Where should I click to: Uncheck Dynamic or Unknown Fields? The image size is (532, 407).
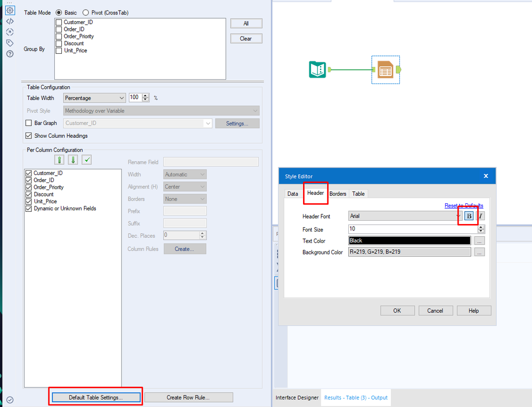29,209
